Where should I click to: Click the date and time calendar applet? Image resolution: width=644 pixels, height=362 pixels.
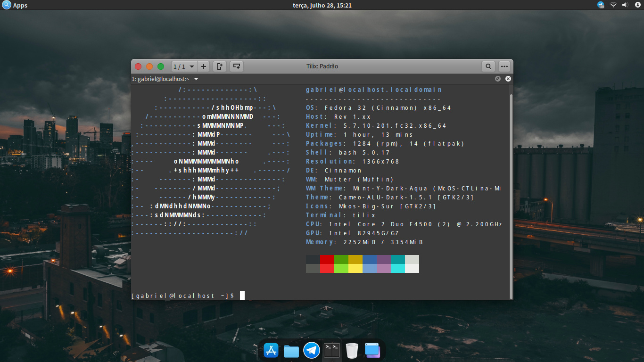[322, 5]
